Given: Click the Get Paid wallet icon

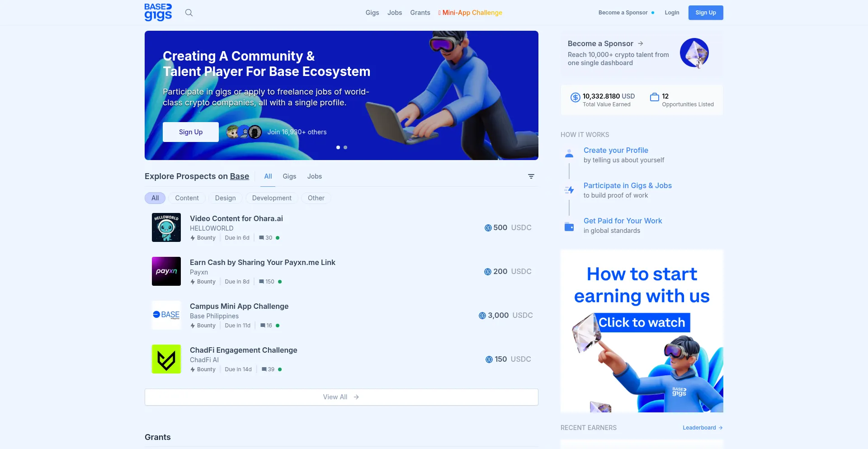Looking at the screenshot, I should (x=569, y=227).
